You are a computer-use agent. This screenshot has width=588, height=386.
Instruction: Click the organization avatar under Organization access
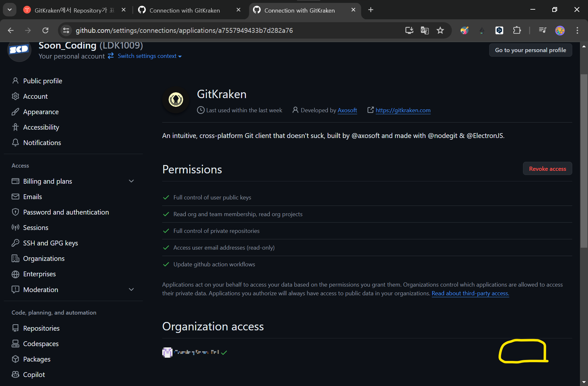pos(167,352)
